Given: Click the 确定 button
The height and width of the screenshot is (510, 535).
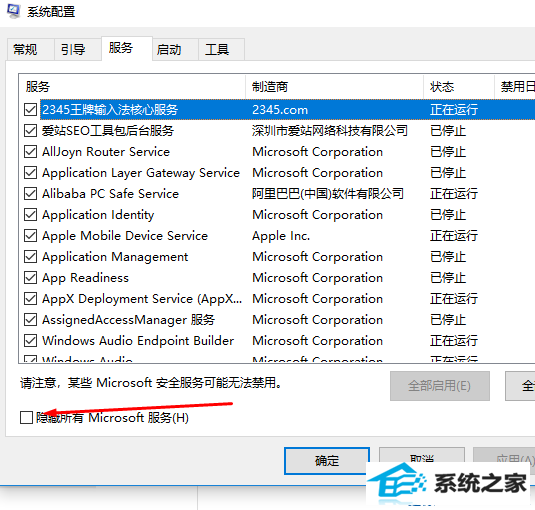Looking at the screenshot, I should pyautogui.click(x=327, y=461).
